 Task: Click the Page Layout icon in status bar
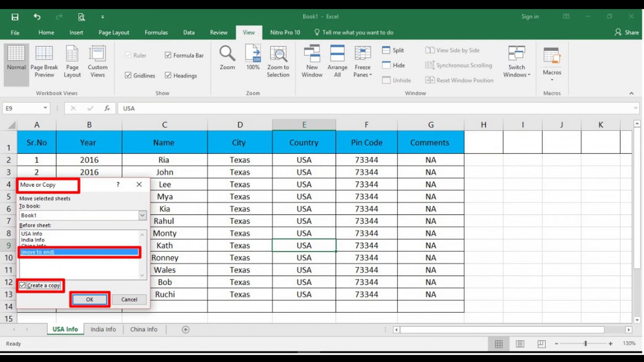pyautogui.click(x=520, y=344)
